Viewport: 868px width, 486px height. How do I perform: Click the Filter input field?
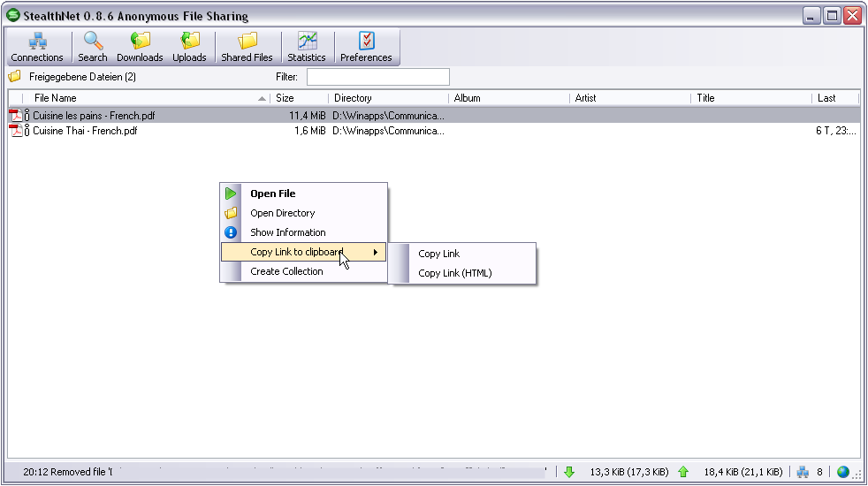point(378,77)
